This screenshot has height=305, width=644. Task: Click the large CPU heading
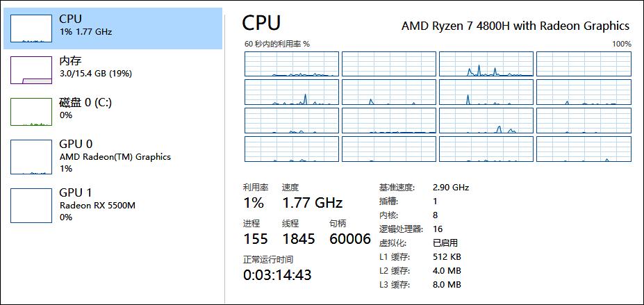tap(261, 23)
